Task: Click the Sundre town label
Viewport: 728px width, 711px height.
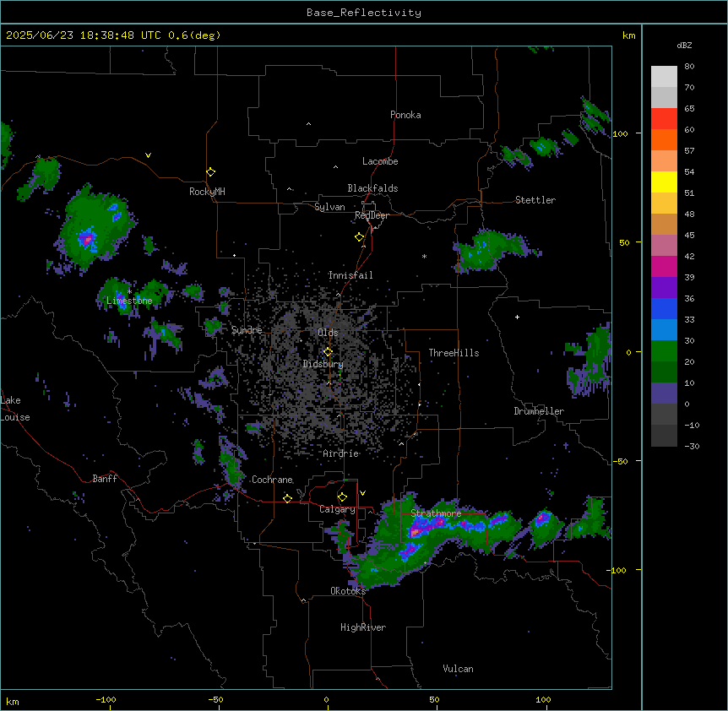Action: [x=247, y=330]
